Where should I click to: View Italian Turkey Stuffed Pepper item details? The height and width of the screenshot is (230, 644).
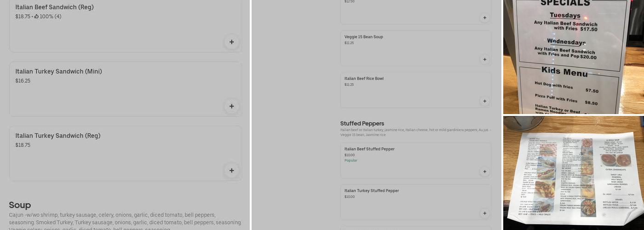[x=371, y=191]
